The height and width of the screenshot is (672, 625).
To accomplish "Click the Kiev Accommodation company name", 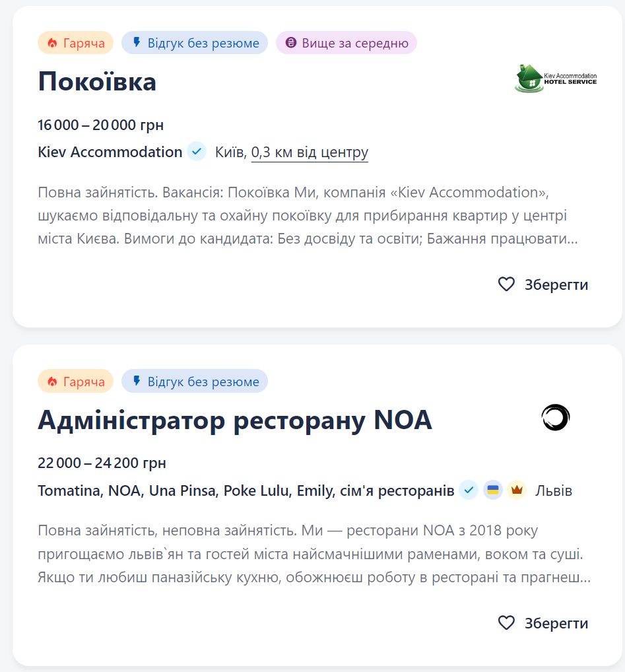I will pos(109,151).
